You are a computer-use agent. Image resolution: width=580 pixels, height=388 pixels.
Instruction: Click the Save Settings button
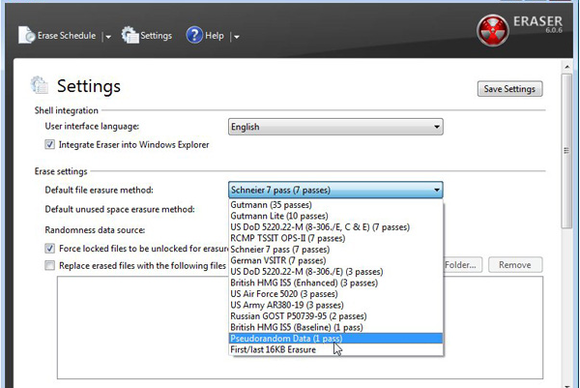[x=510, y=89]
